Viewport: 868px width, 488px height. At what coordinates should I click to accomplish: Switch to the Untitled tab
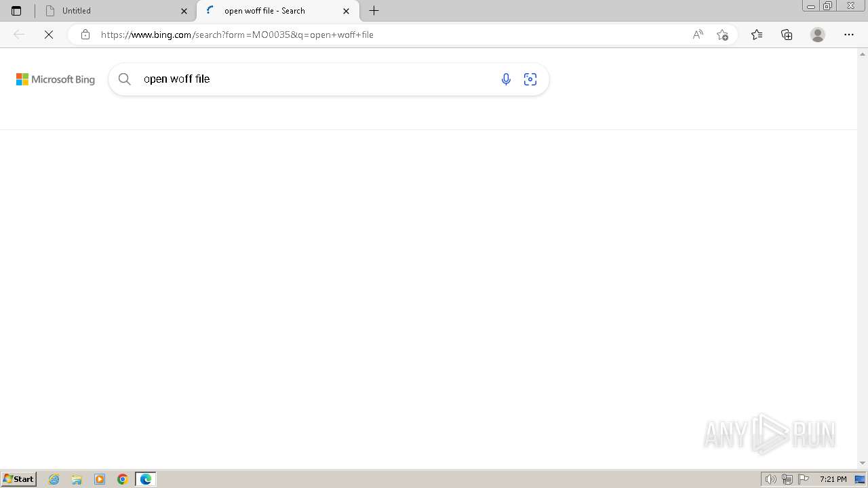115,11
